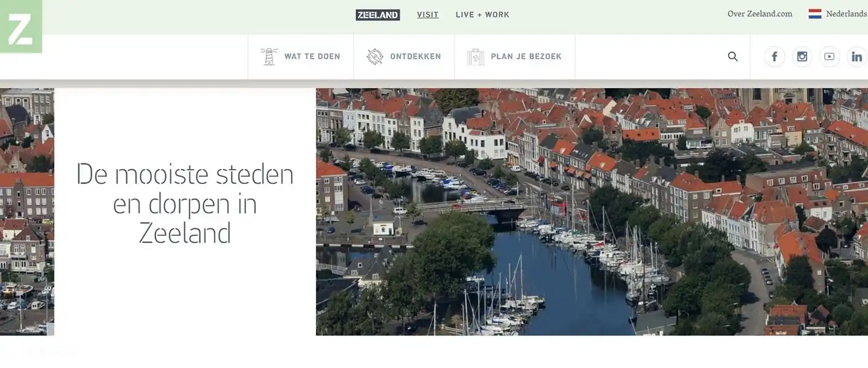
Task: Open the LinkedIn page
Action: [x=857, y=57]
